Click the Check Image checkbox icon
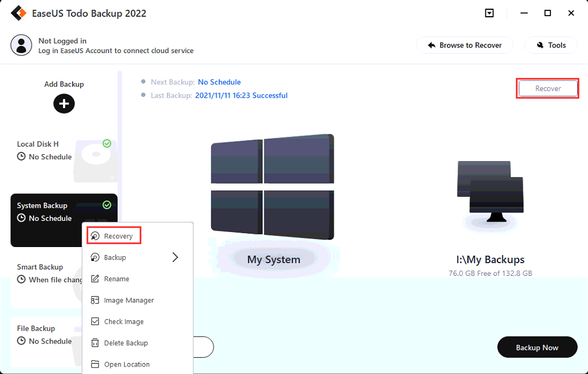588x374 pixels. pos(95,321)
